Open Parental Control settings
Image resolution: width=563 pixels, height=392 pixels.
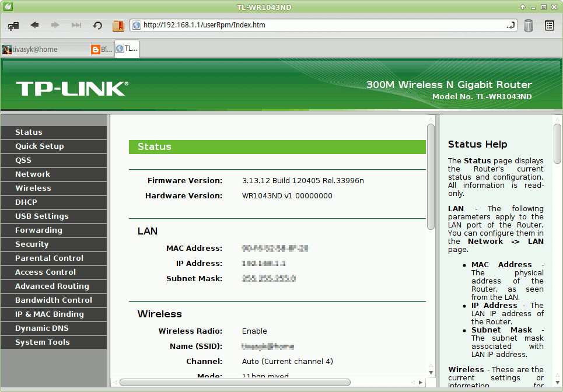[54, 258]
